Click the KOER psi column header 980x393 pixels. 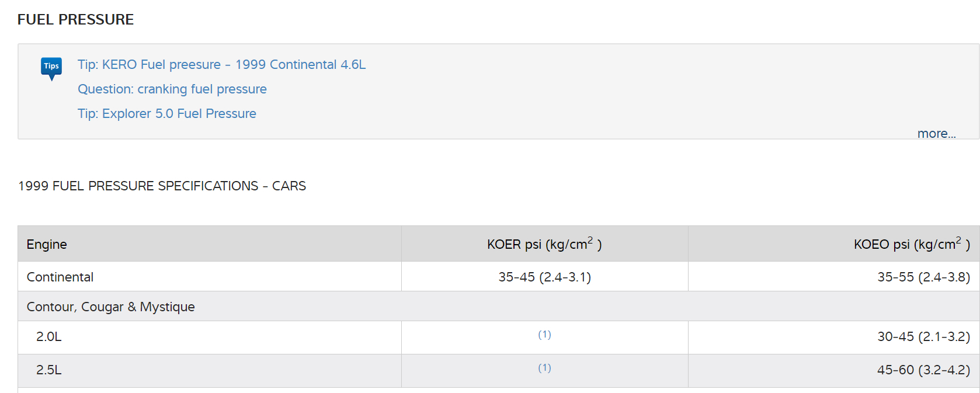(x=544, y=244)
